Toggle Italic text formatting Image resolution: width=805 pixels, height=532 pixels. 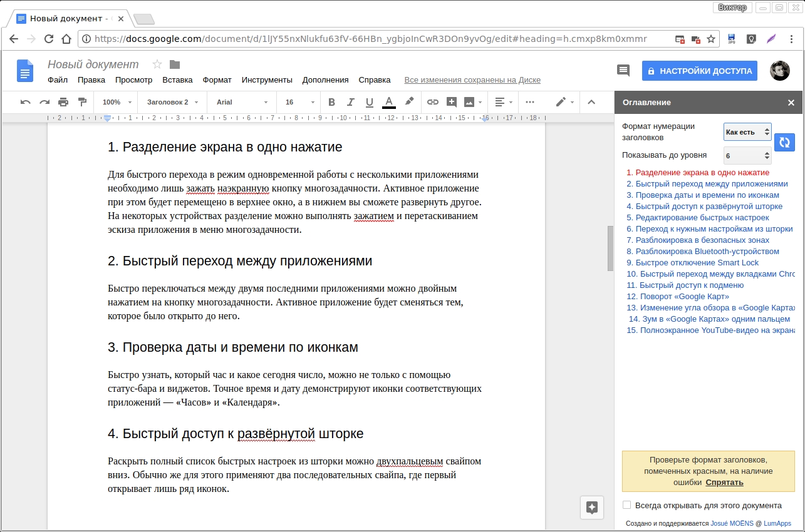click(351, 102)
